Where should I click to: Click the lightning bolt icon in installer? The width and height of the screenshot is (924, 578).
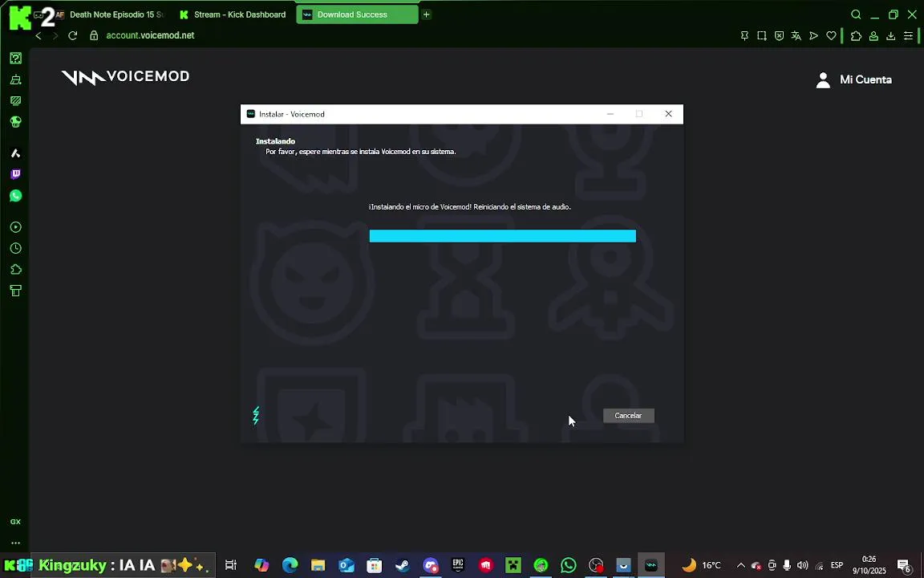pos(256,415)
